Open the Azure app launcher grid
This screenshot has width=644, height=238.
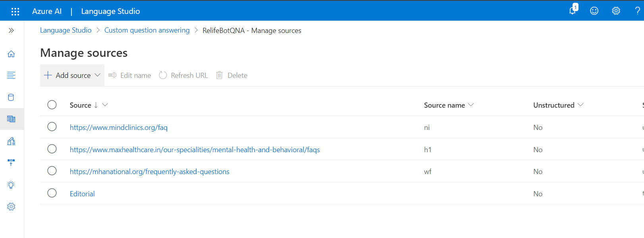point(15,11)
